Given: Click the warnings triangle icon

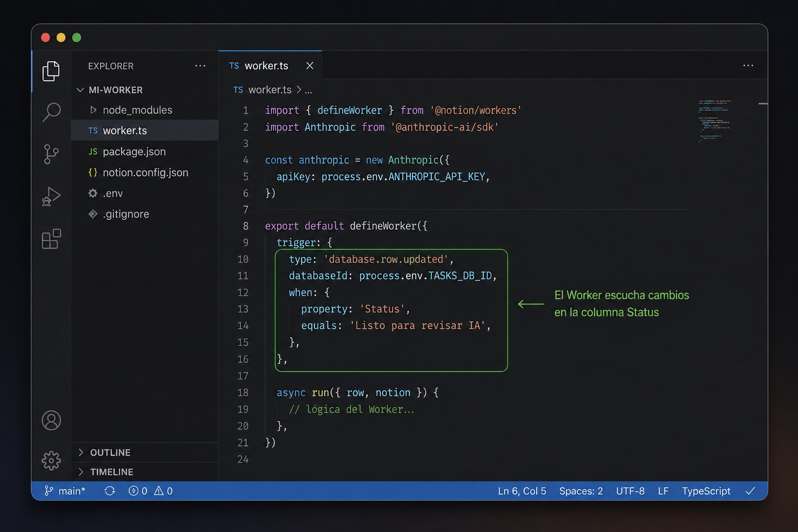Looking at the screenshot, I should [x=159, y=491].
